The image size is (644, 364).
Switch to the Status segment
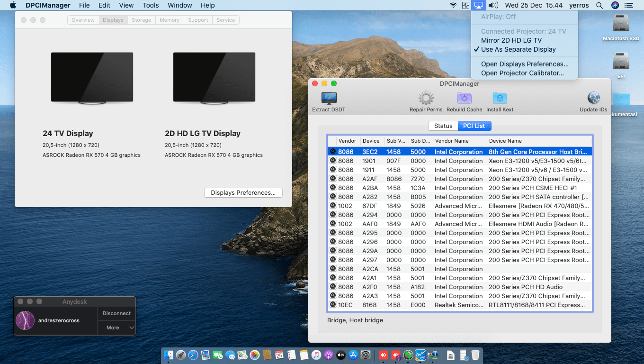coord(443,126)
